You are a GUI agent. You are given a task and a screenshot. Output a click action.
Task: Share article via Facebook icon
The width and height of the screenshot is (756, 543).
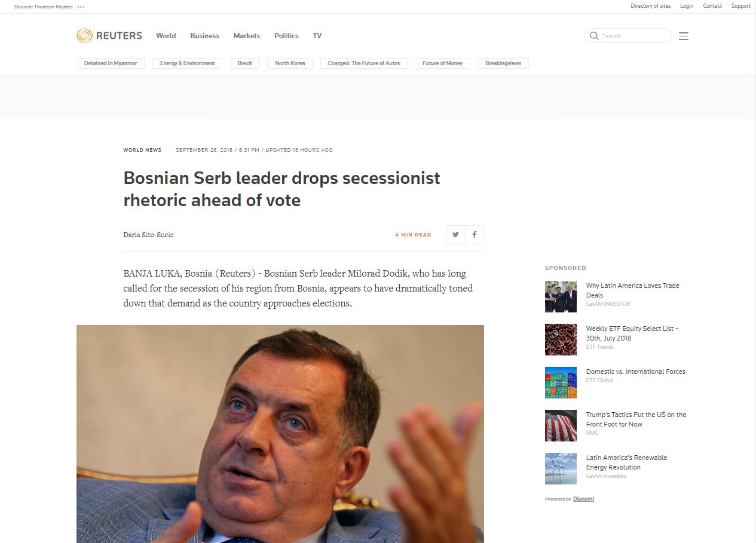(x=475, y=235)
